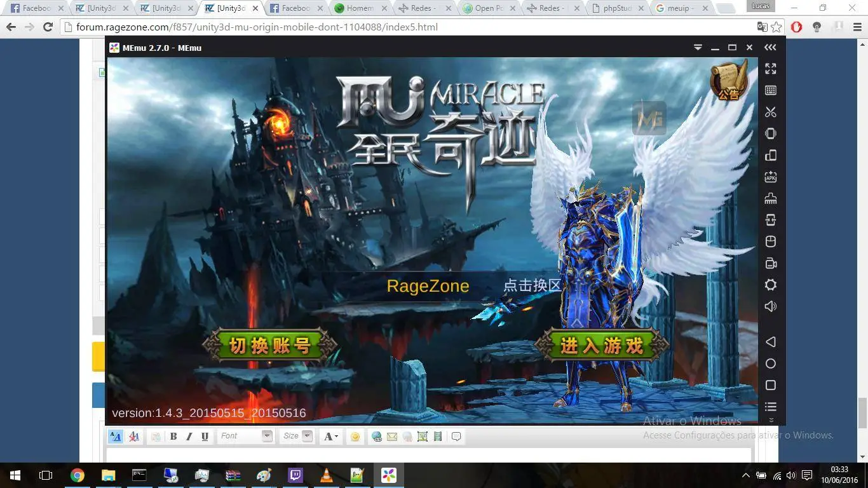Click the red Opera-style extension icon
Viewport: 868px width, 488px height.
pos(797,27)
